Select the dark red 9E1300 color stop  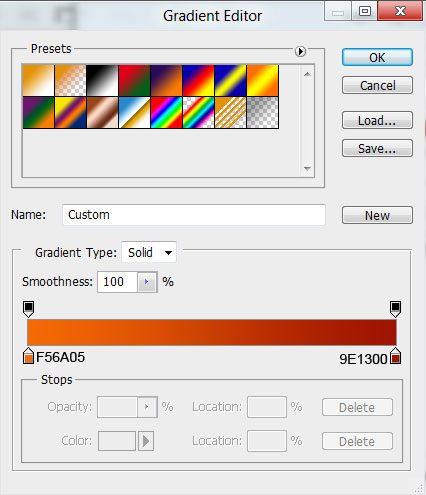click(x=395, y=356)
